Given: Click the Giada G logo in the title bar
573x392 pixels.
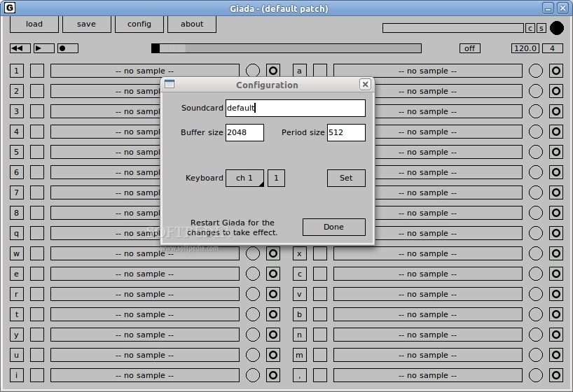Looking at the screenshot, I should (10, 7).
